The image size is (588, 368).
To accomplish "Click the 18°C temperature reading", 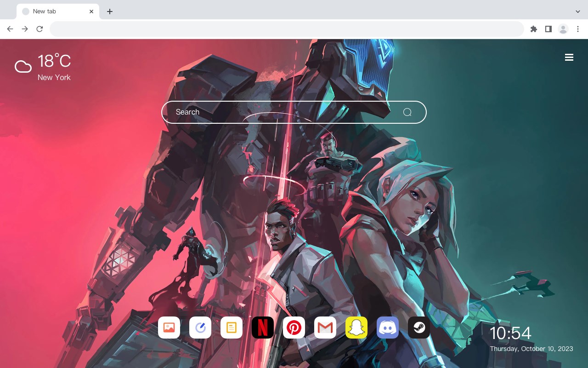I will 54,61.
